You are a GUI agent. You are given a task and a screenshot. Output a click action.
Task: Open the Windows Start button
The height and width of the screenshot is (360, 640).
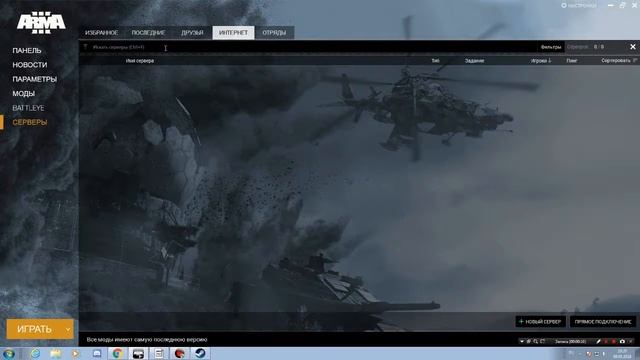tap(9, 353)
